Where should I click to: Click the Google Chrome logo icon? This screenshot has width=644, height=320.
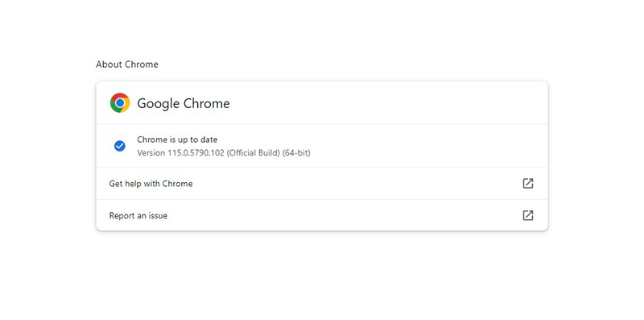coord(120,103)
